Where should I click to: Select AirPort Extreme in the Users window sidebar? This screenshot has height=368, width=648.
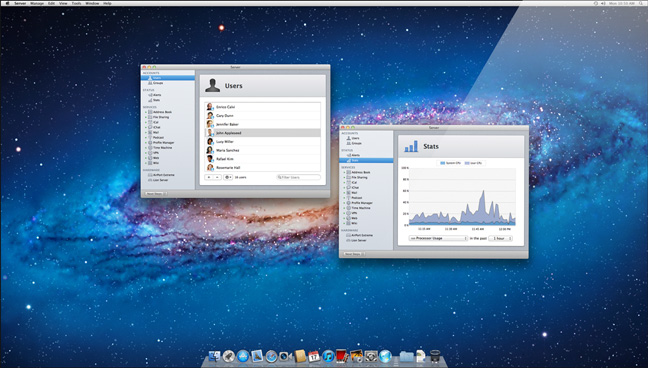tap(163, 175)
